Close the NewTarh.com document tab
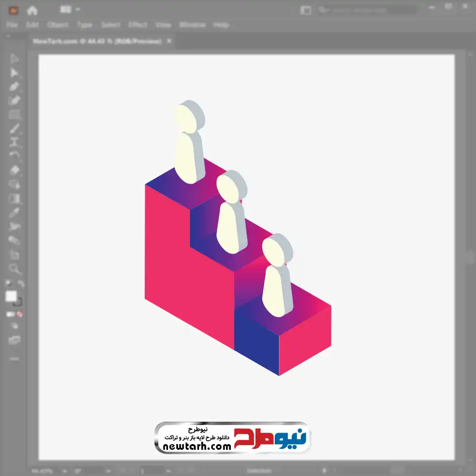The image size is (476, 476). (169, 41)
